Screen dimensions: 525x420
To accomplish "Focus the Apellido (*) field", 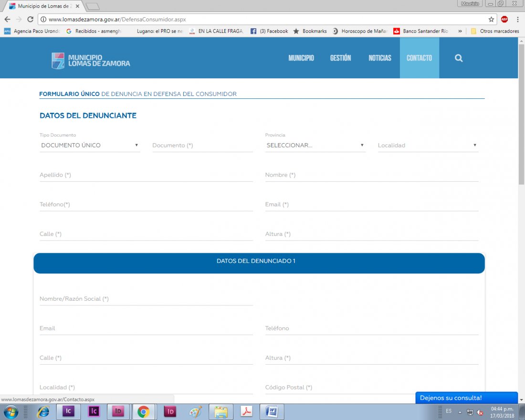I will tap(146, 175).
